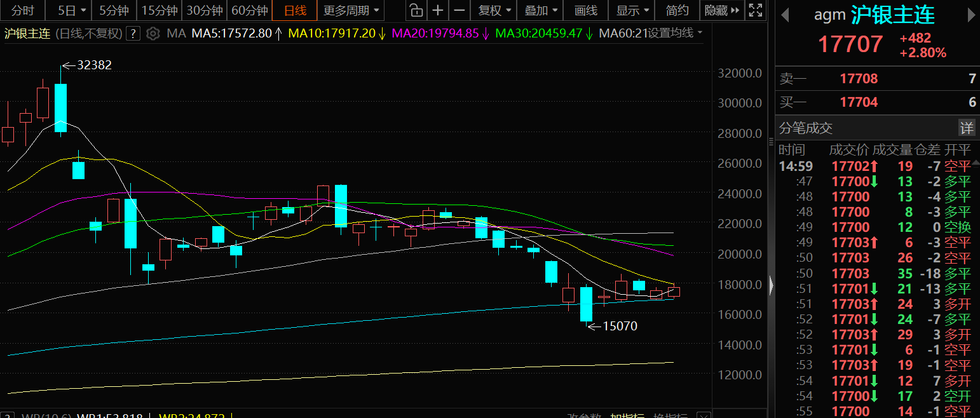Go to previous contract with left arrow
Image resolution: width=980 pixels, height=418 pixels.
(x=786, y=15)
